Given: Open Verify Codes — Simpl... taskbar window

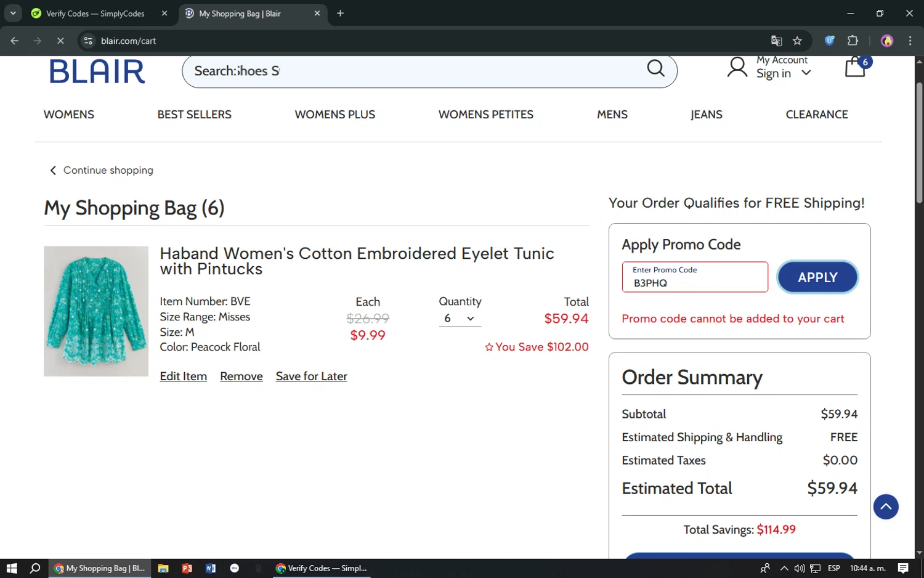Looking at the screenshot, I should (322, 568).
